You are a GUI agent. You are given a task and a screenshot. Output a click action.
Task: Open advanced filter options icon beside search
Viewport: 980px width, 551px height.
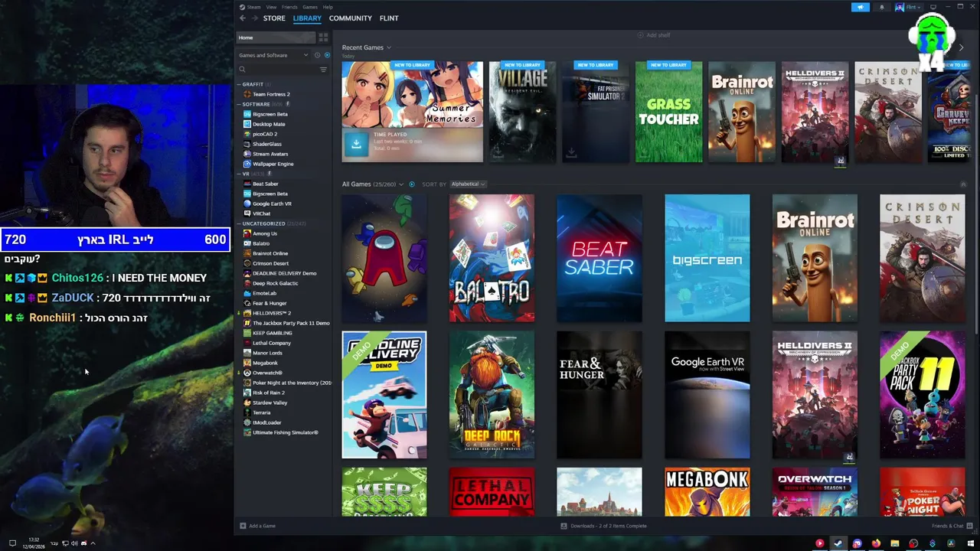323,70
